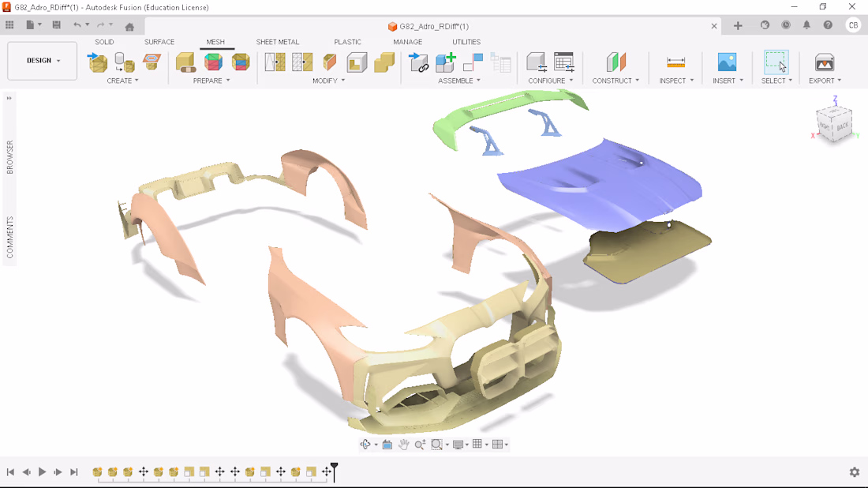Click the Zoom magnifier icon
Viewport: 868px width, 488px height.
point(420,445)
